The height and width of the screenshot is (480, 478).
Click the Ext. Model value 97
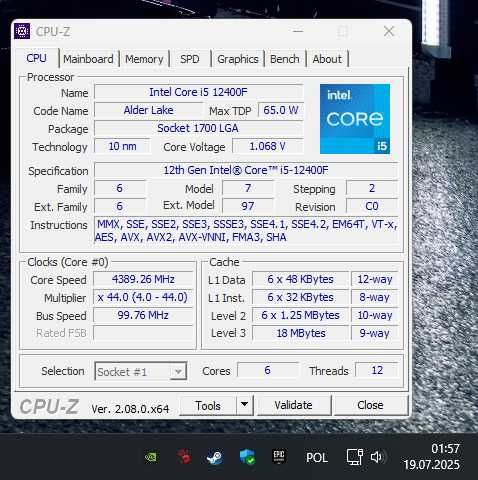[x=248, y=206]
